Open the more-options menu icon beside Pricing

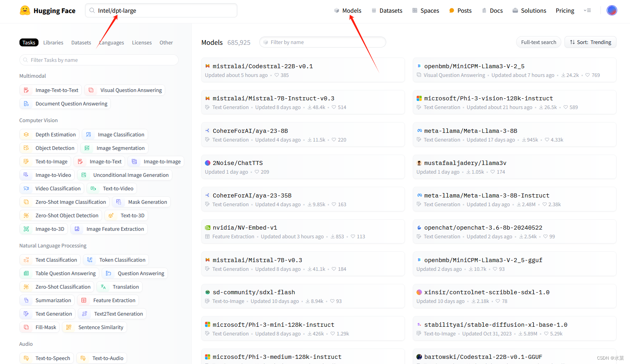(588, 10)
